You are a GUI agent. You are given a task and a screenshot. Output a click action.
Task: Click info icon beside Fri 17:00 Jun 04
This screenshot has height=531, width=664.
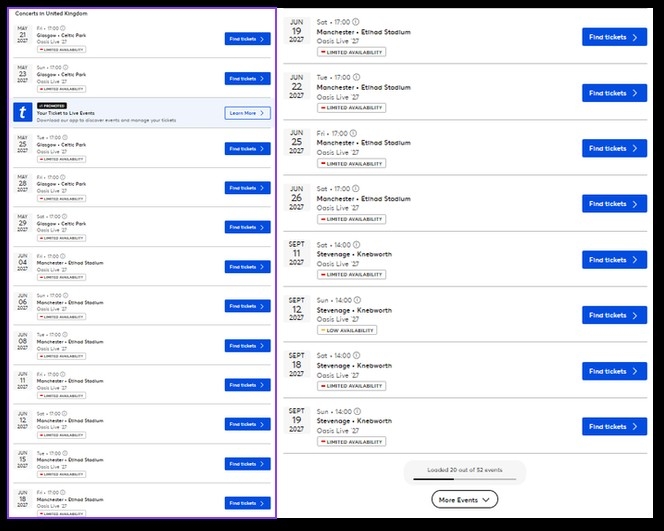[63, 256]
